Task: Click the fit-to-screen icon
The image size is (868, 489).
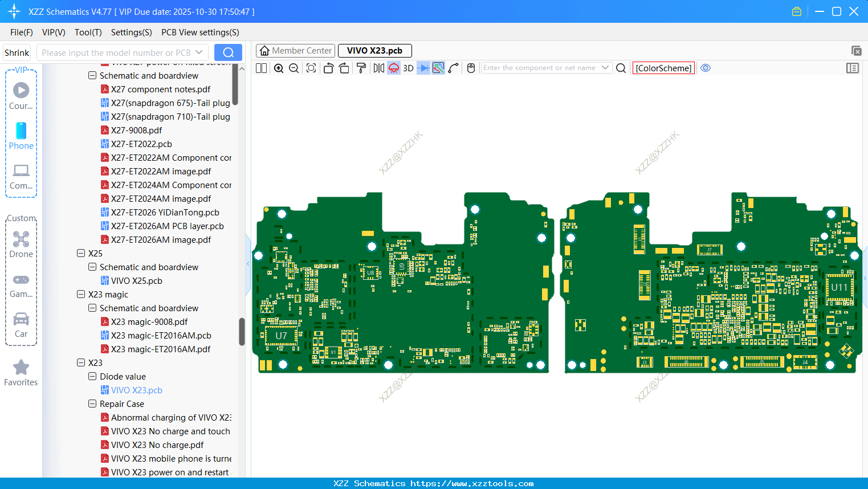Action: [311, 68]
